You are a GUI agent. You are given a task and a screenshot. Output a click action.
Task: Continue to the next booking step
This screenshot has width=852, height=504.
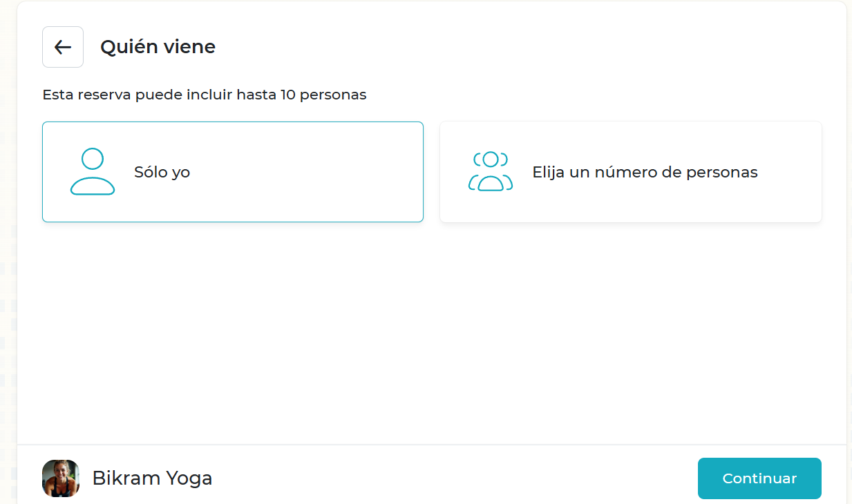tap(759, 478)
